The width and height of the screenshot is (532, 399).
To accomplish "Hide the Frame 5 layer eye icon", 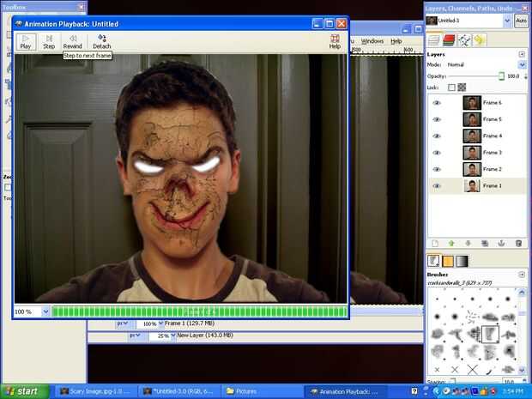I will tap(437, 119).
